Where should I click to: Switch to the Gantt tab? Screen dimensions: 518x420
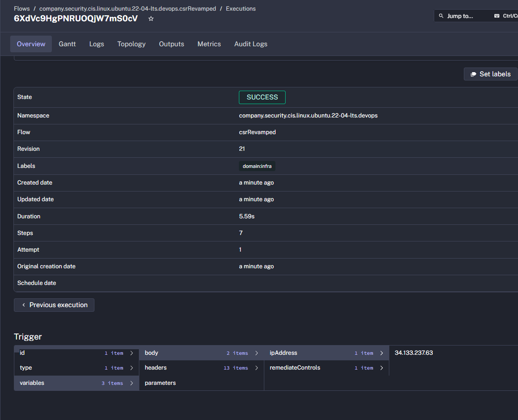click(x=67, y=44)
